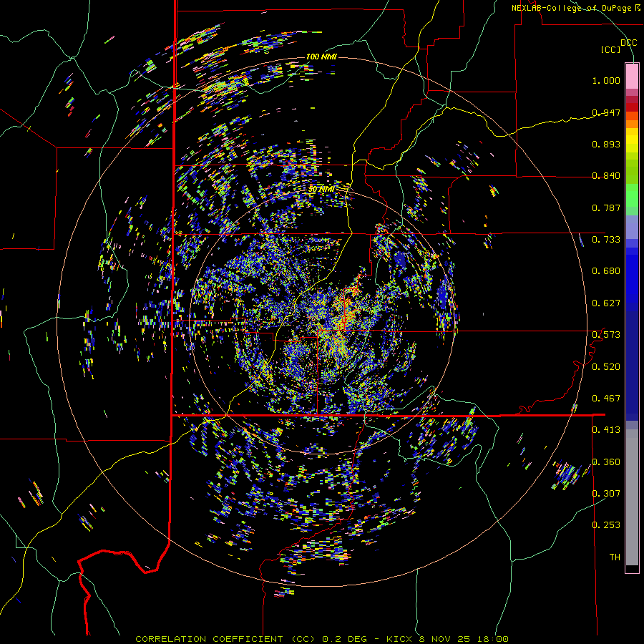Click the TH threshold label
Image resolution: width=644 pixels, height=644 pixels.
[x=615, y=557]
